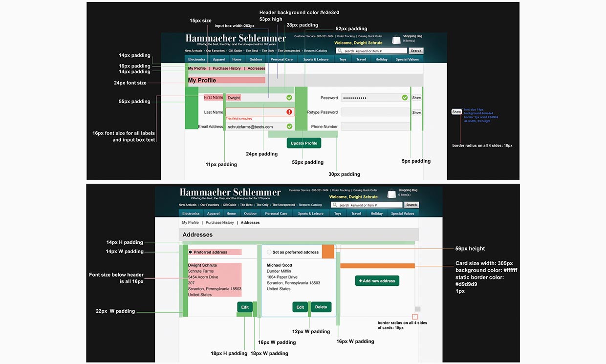Click into the Phone Number input field
Image resolution: width=606 pixels, height=364 pixels.
[x=375, y=127]
